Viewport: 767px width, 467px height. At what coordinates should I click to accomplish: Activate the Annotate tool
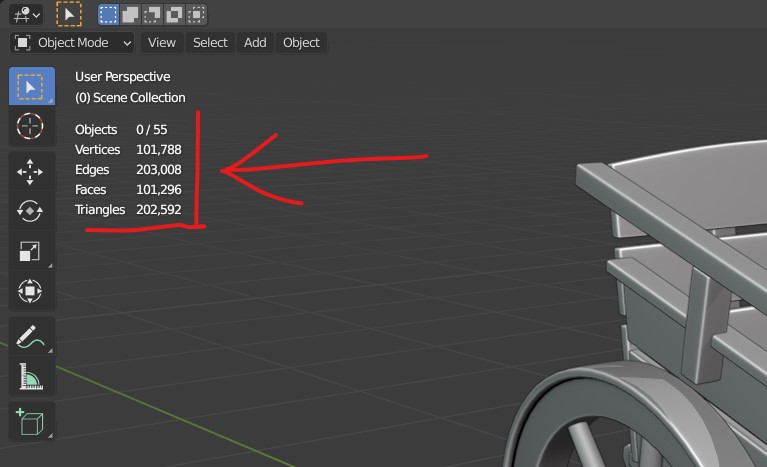pos(32,337)
